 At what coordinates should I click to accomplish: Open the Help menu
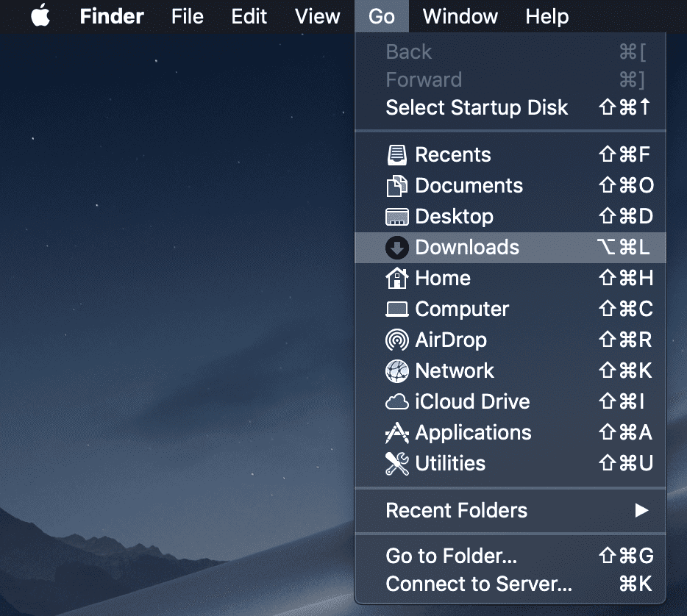547,16
